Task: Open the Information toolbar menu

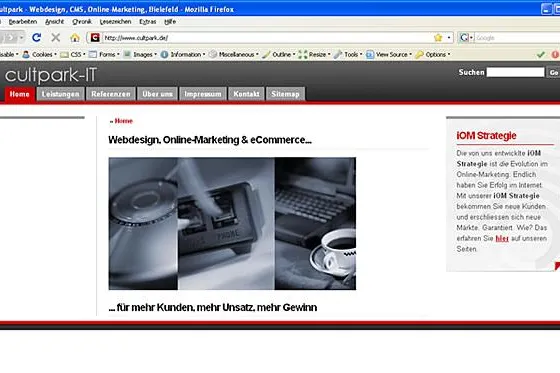Action: pyautogui.click(x=182, y=54)
